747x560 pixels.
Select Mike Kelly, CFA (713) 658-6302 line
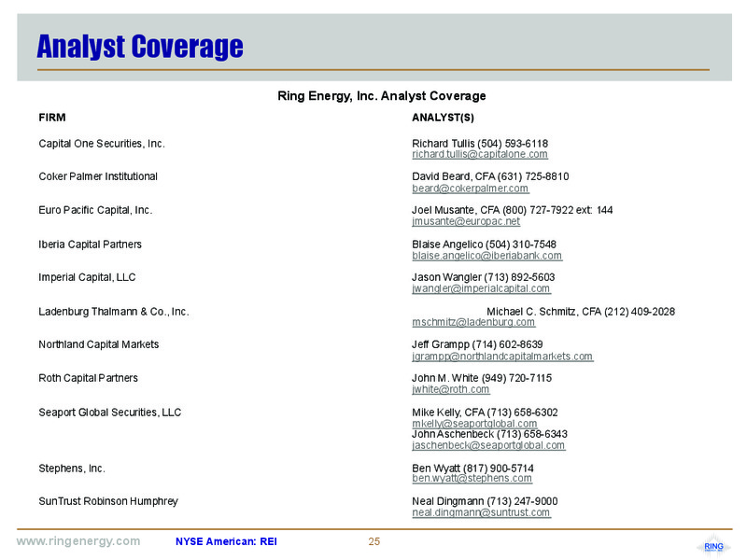[485, 413]
